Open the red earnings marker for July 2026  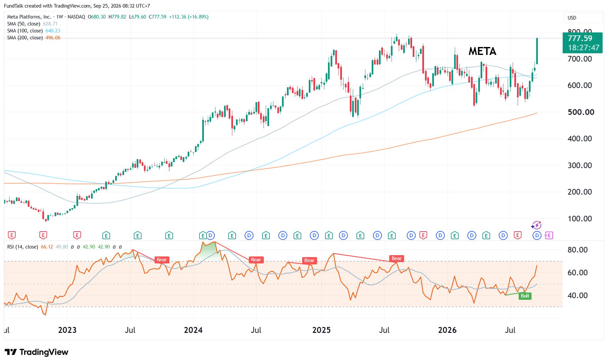click(x=518, y=236)
